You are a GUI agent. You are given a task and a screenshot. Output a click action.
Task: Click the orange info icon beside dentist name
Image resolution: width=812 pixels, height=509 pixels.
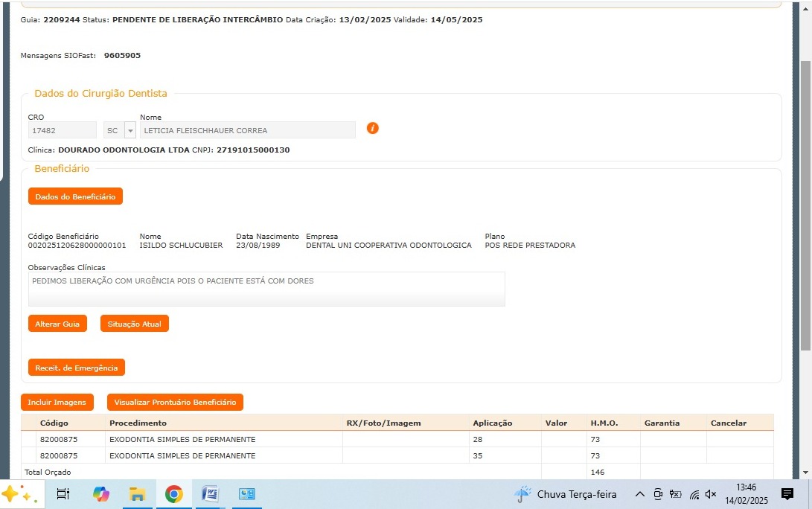373,128
